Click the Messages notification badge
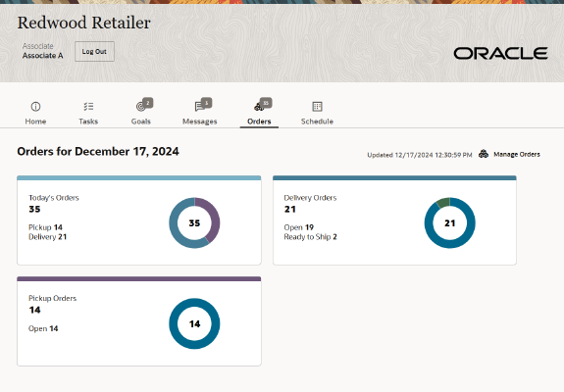This screenshot has width=564, height=392. [x=206, y=103]
